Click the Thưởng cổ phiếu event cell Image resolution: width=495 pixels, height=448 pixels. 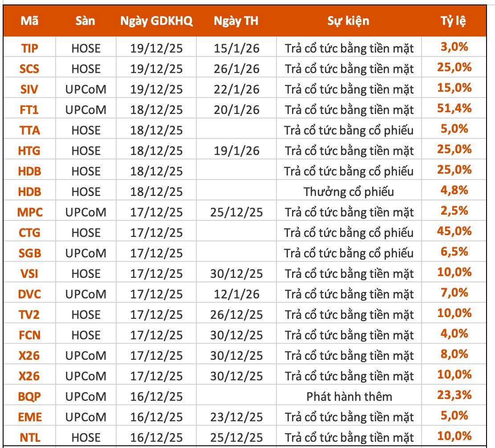pyautogui.click(x=349, y=192)
